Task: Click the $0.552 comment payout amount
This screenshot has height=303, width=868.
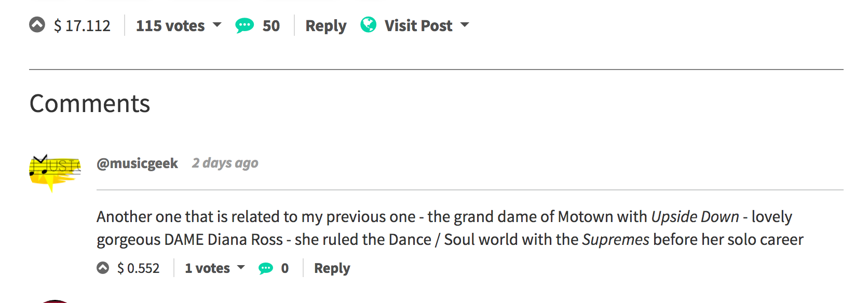Action: pyautogui.click(x=139, y=268)
